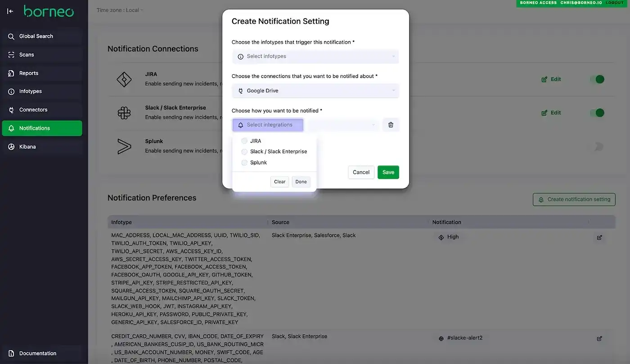Toggle the Slack connection switch
Viewport: 630px width, 364px height.
[597, 113]
